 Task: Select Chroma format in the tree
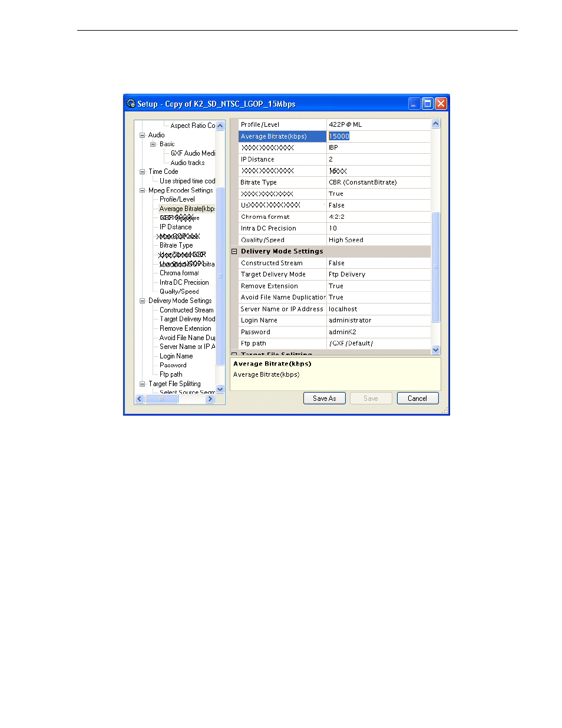pos(179,273)
